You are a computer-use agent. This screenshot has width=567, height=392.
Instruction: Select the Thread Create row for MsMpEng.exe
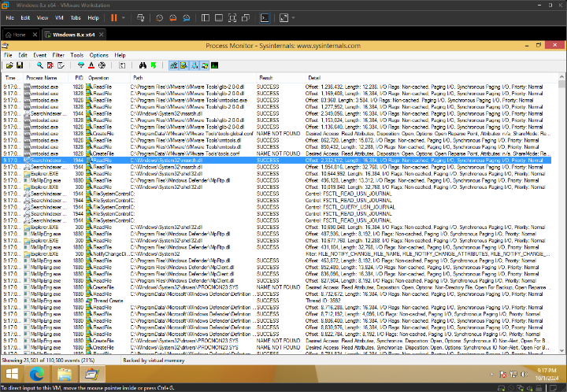(276, 301)
